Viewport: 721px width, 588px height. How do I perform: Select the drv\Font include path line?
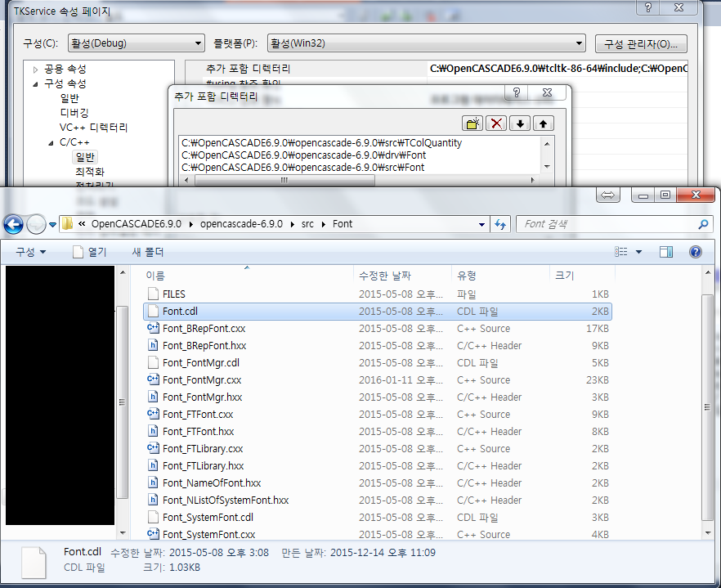click(303, 155)
